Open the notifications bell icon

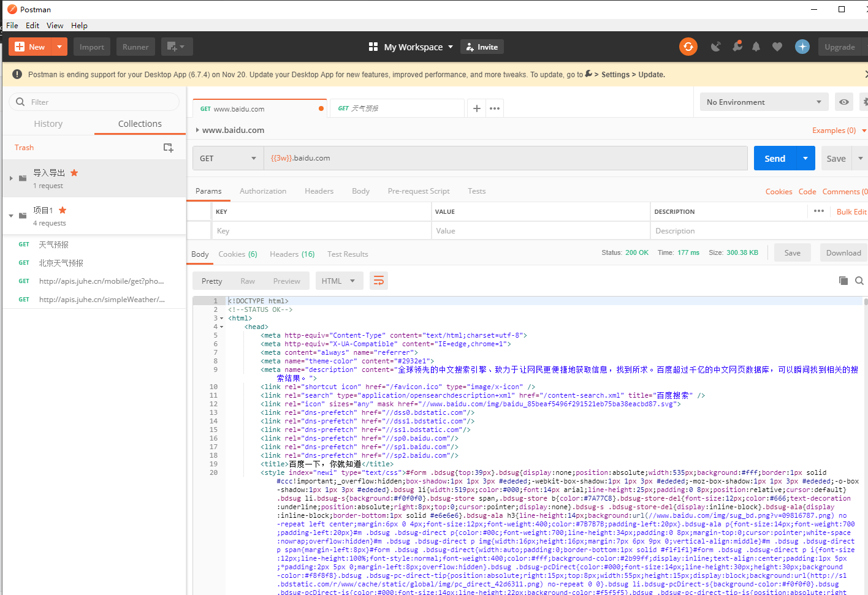click(x=756, y=47)
